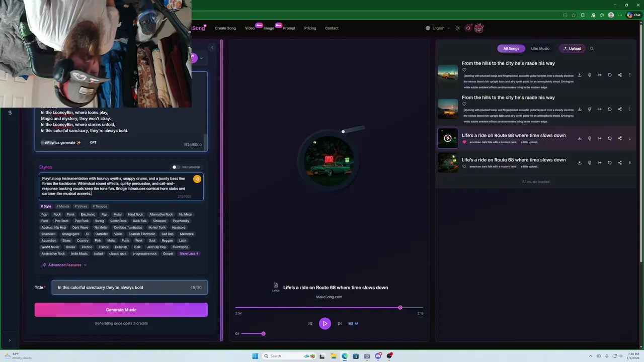
Task: Open more options for first 'From the hills' song
Action: [x=629, y=75]
